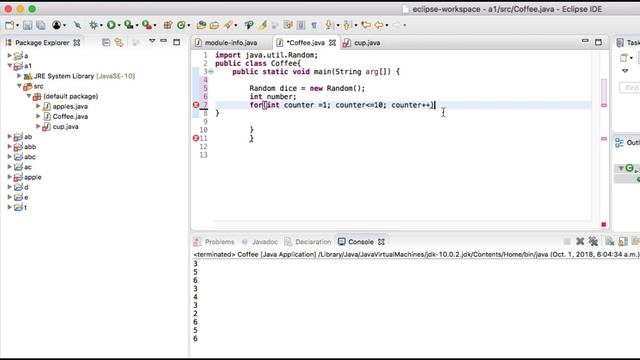
Task: Click the New file toolbar icon
Action: pyautogui.click(x=10, y=25)
